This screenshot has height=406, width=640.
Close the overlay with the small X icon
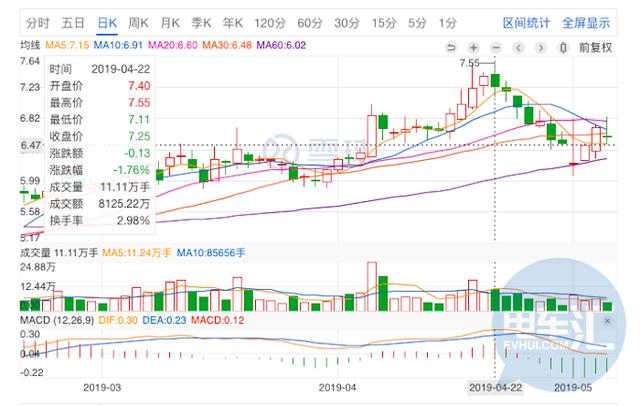607,321
